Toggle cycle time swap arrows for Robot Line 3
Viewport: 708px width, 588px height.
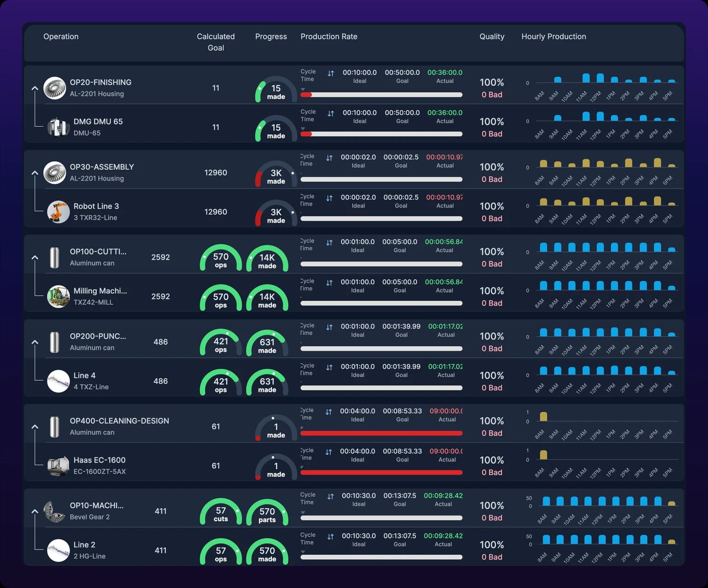coord(329,198)
